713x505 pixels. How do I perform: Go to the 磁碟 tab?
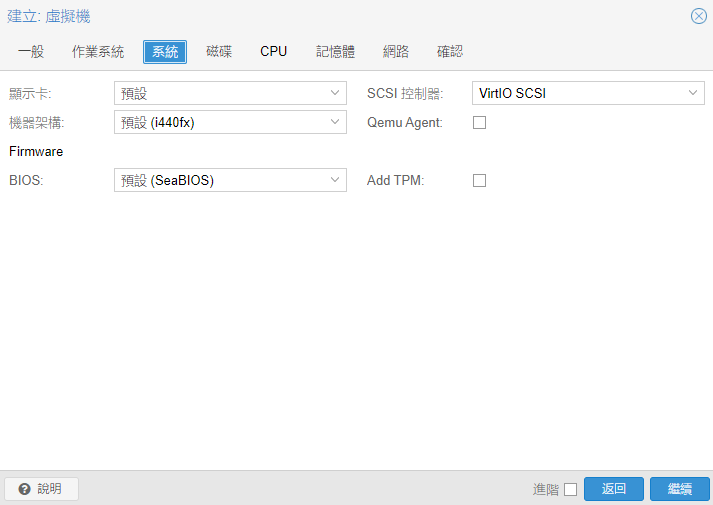tap(219, 52)
